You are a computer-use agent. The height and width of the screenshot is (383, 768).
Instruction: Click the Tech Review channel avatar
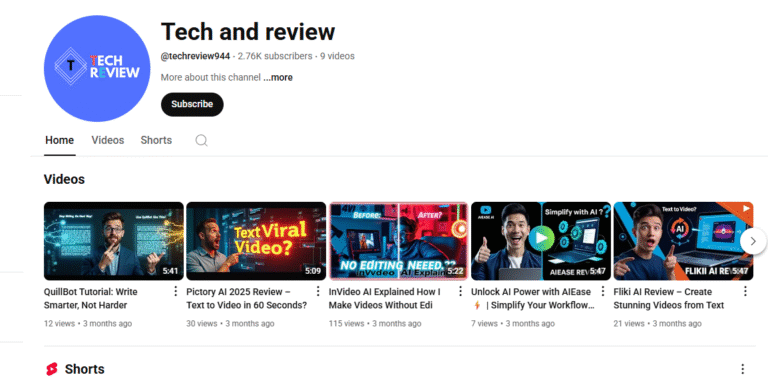click(97, 69)
